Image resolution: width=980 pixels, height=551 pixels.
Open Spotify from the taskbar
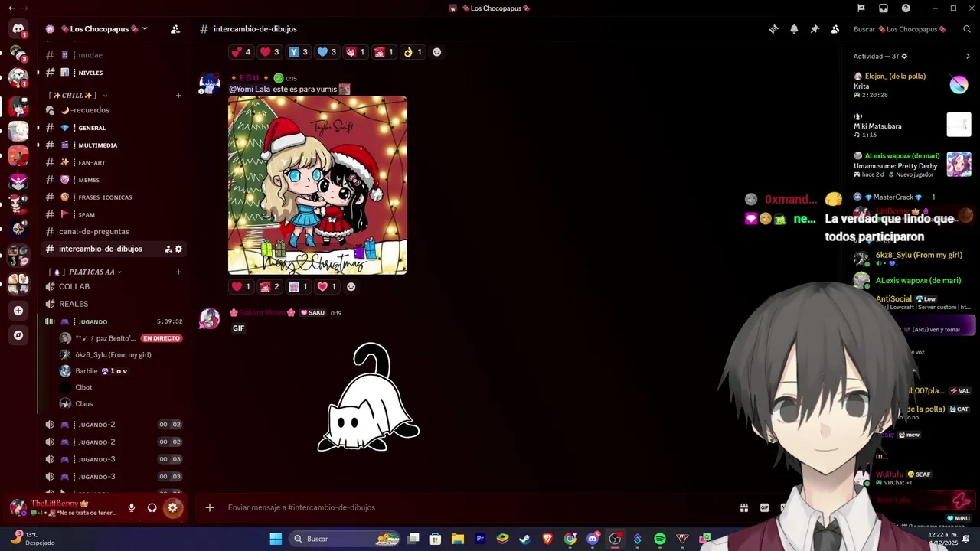click(x=660, y=539)
